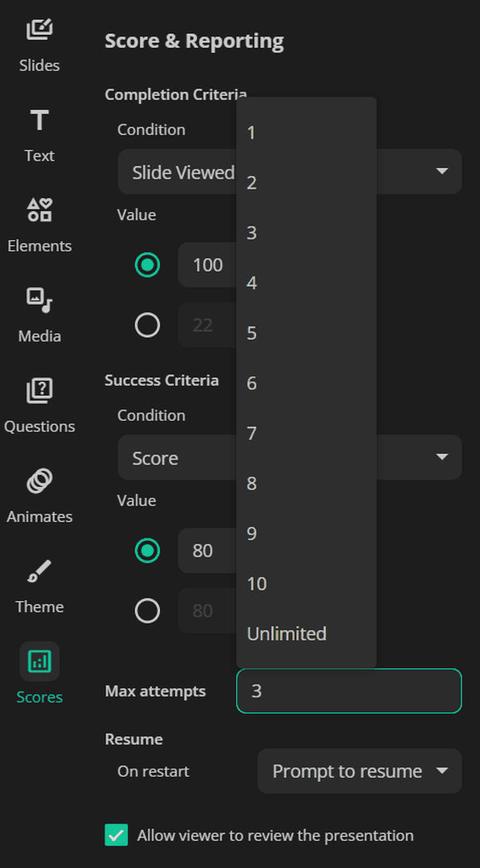Open the Elements panel icon
The height and width of the screenshot is (868, 480).
click(x=39, y=210)
